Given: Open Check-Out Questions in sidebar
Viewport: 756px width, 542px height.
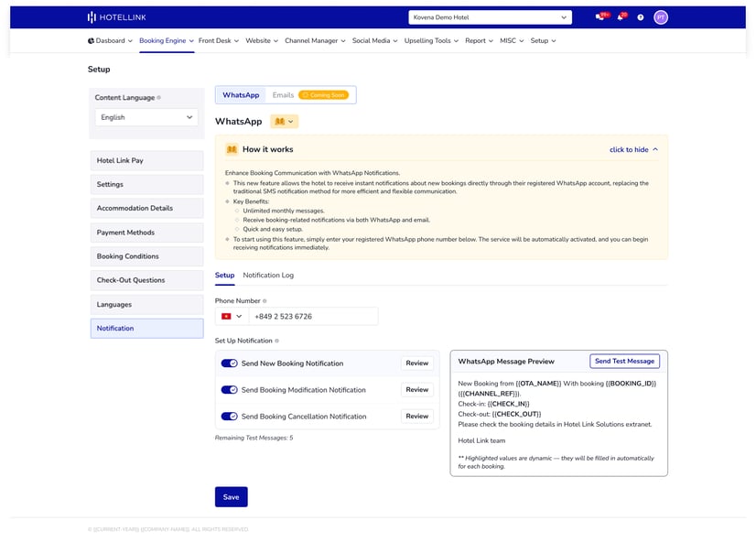Looking at the screenshot, I should point(147,280).
